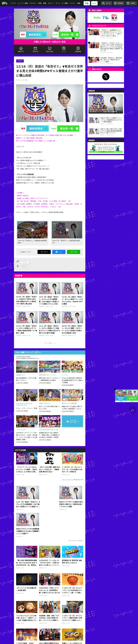138x644 pixels.
Task: Open TVer ranking item 世界の果てまでイッテQ!
Action: pyautogui.click(x=50, y=372)
